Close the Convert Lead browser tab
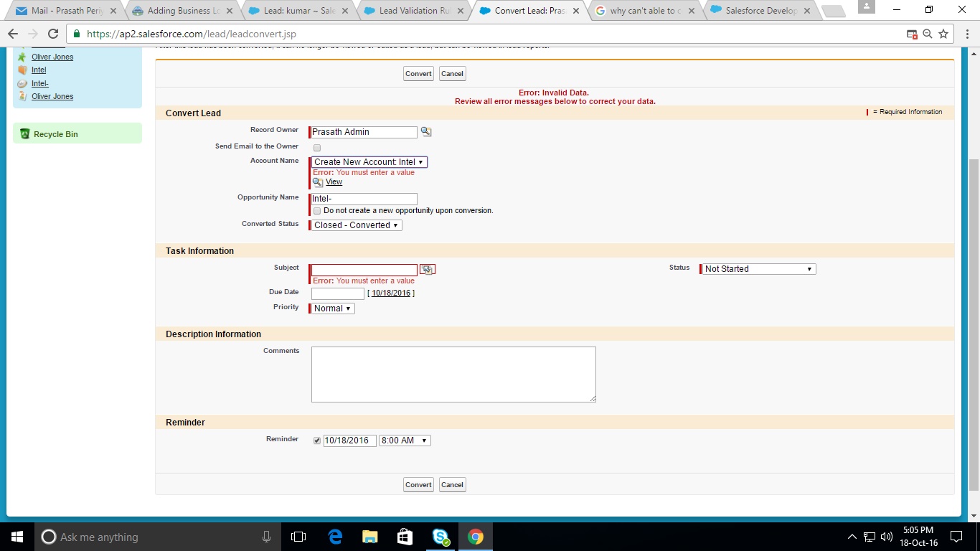 [575, 11]
